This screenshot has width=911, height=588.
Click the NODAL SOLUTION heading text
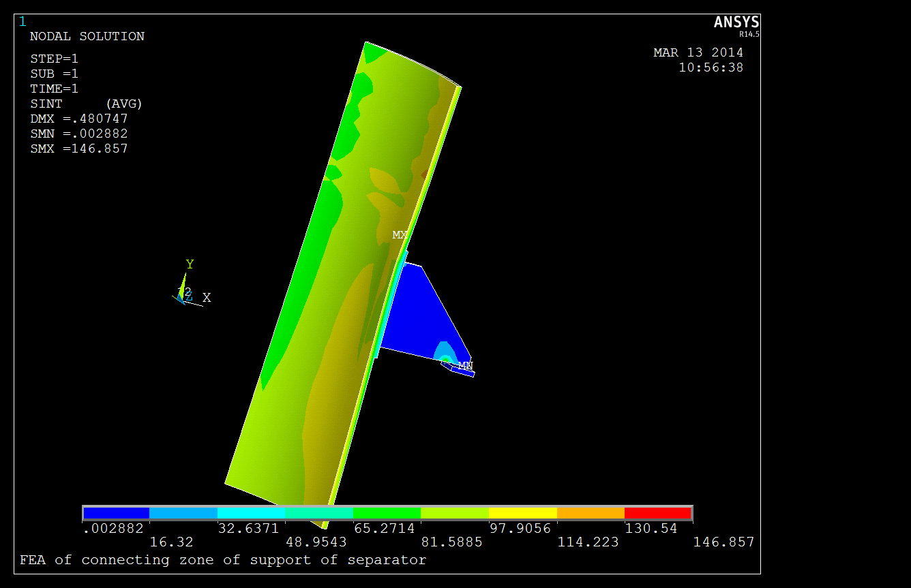click(x=87, y=37)
